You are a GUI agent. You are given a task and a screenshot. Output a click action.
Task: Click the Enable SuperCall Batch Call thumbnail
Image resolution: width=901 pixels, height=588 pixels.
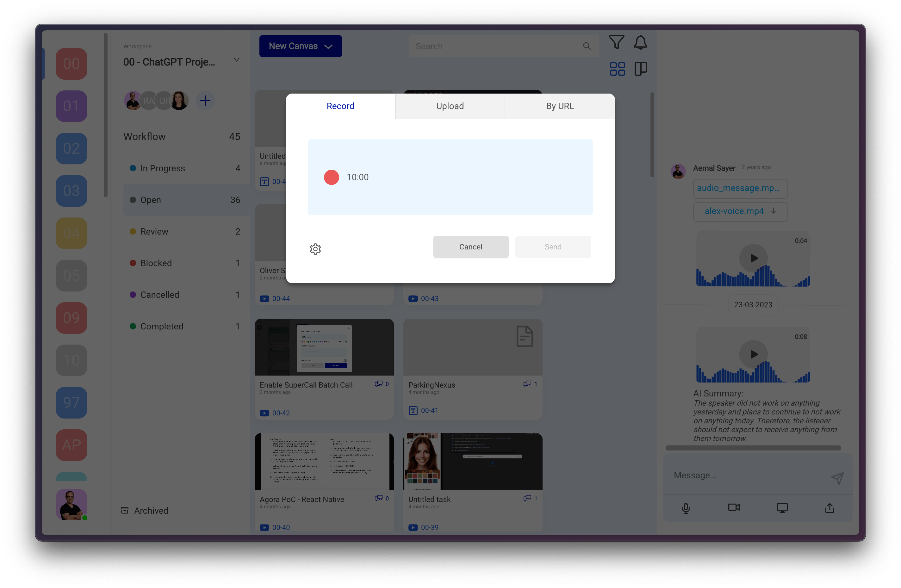(x=324, y=348)
